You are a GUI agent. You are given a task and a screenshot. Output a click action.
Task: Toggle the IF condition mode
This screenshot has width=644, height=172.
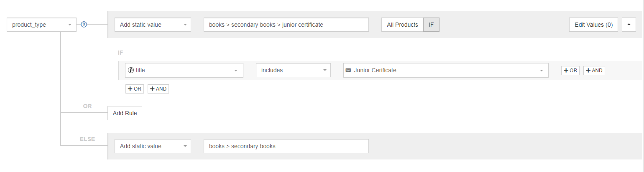click(x=431, y=25)
